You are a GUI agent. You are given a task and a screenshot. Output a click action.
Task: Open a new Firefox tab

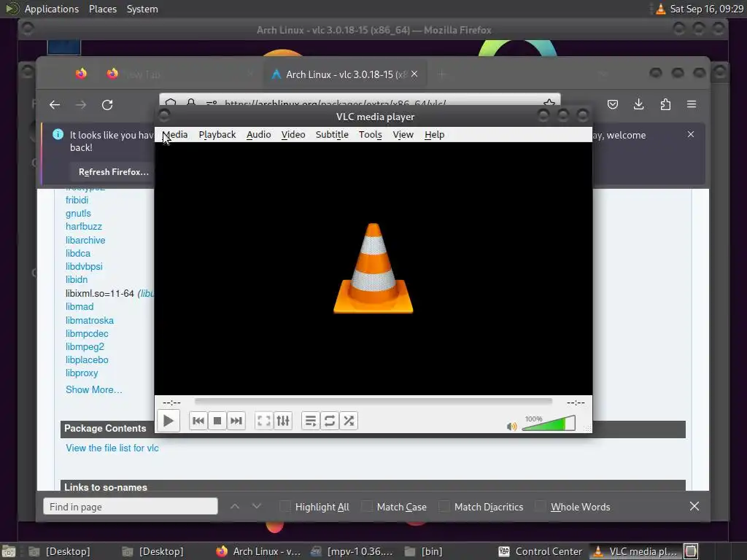442,74
